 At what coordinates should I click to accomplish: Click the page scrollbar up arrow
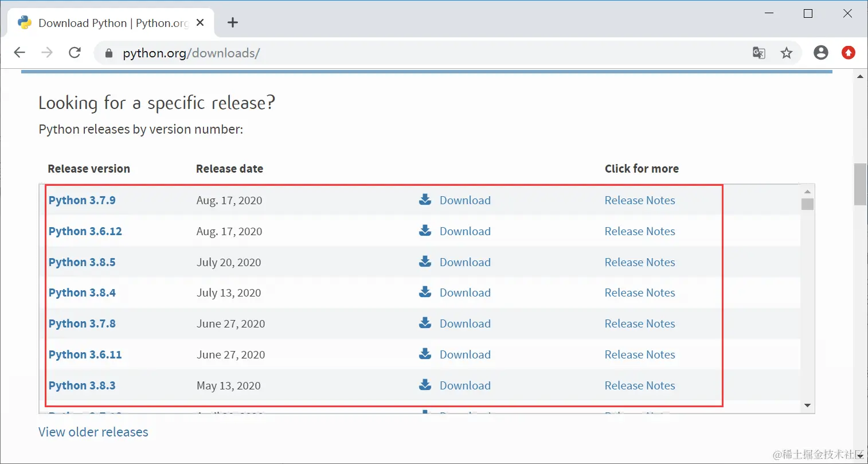[860, 76]
